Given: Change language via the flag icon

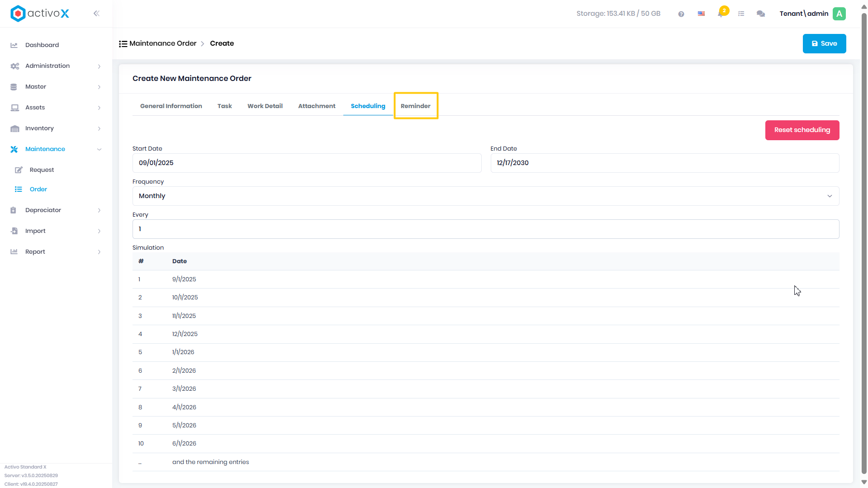Looking at the screenshot, I should coord(701,14).
